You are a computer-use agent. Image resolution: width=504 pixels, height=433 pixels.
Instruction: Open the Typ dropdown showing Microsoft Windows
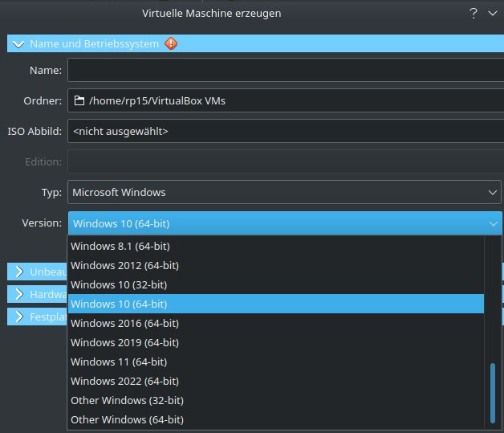coord(284,192)
